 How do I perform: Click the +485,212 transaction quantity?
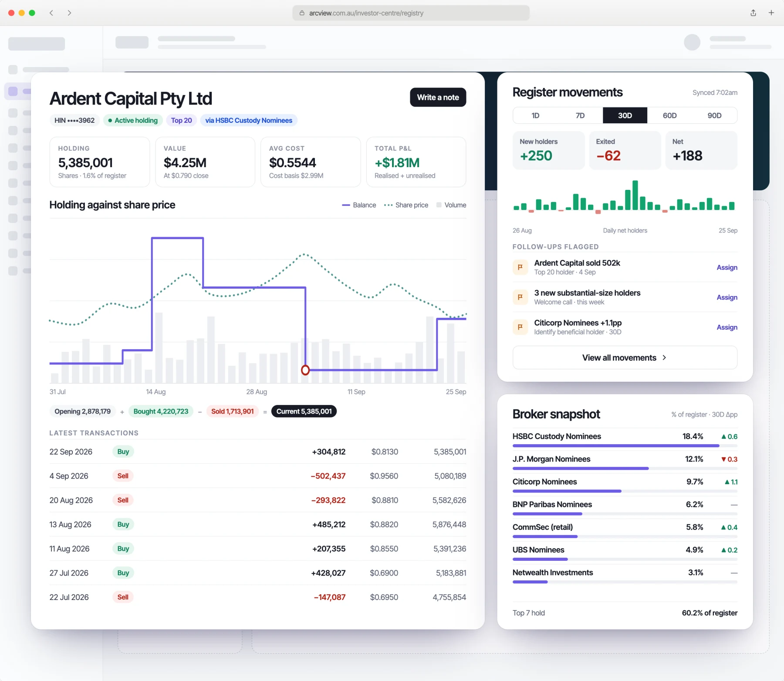[x=329, y=525]
